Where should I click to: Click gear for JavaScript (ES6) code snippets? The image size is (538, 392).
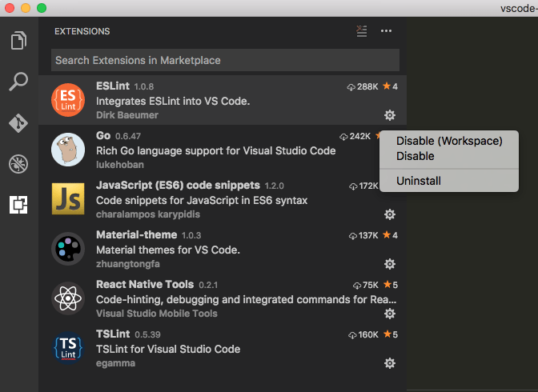coord(390,214)
